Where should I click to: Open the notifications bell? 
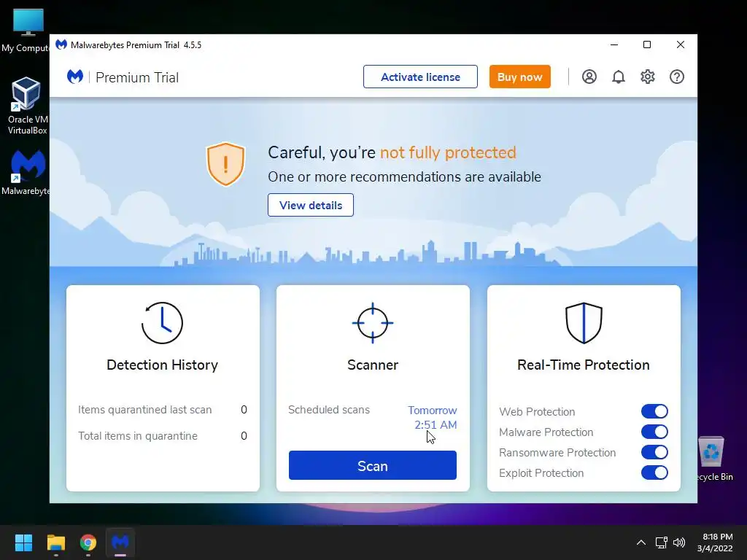point(619,77)
